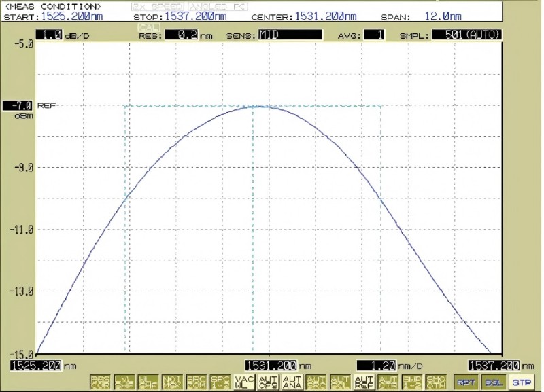Viewport: 544px width, 392px height.
Task: Click the AVG averaging count field
Action: (374, 35)
